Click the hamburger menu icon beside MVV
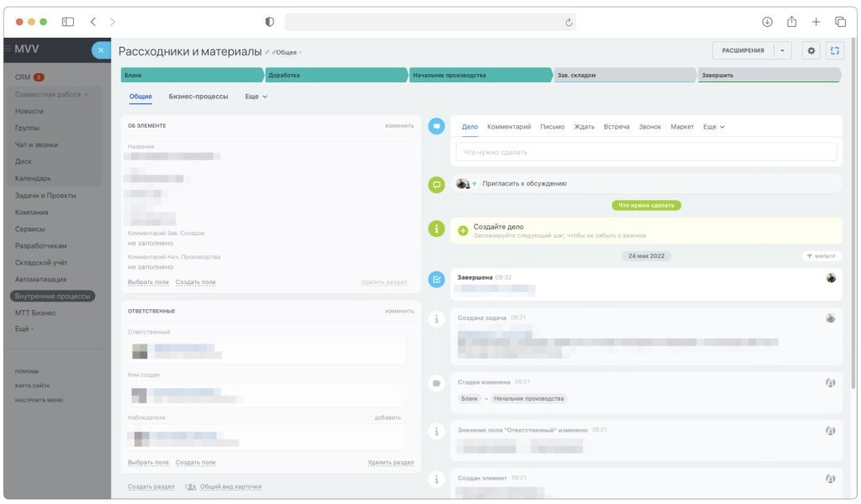Viewport: 861px width, 504px height. (8, 49)
